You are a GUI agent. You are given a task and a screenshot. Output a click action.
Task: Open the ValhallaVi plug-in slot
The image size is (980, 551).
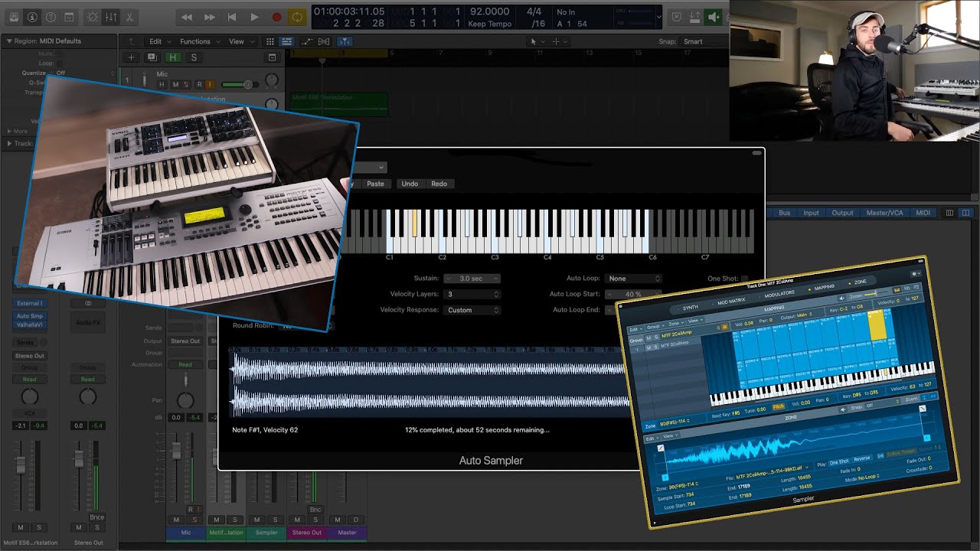pos(30,324)
